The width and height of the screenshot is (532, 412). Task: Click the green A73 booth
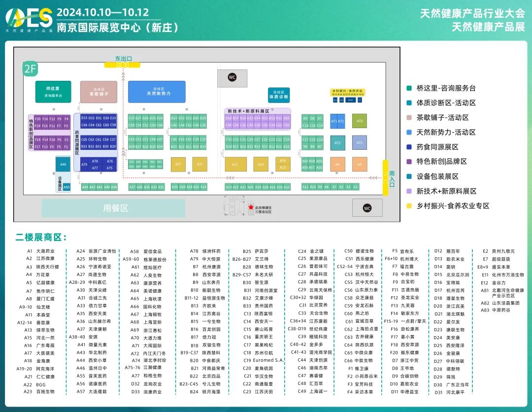[360, 121]
